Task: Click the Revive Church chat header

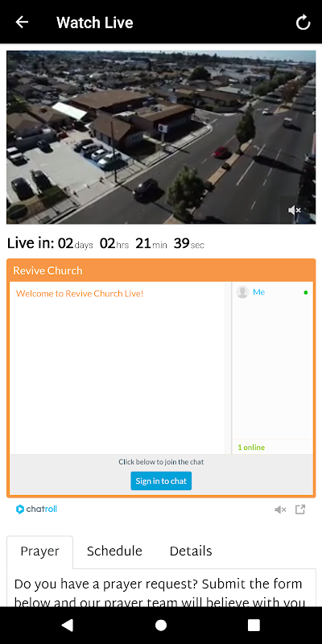Action: (161, 270)
